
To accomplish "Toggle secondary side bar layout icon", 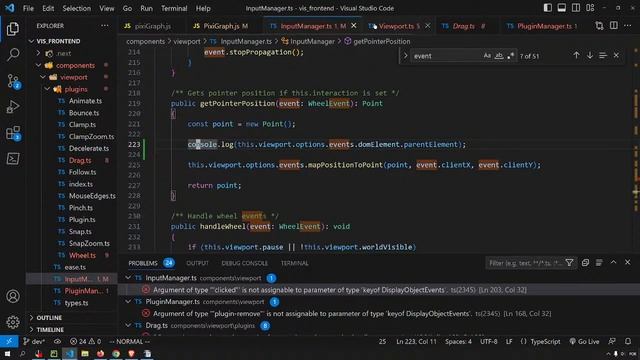I will [x=576, y=8].
